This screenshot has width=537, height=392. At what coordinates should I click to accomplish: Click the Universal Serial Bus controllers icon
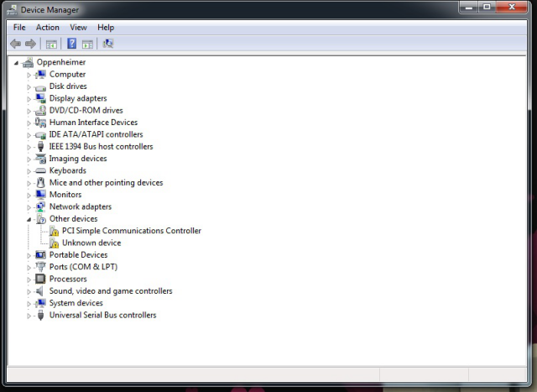coord(40,316)
